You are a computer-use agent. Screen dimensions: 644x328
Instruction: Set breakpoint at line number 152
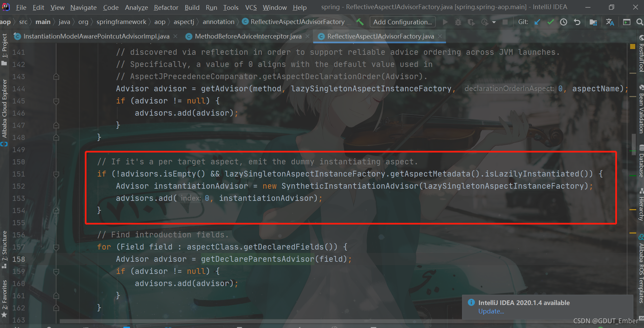19,186
